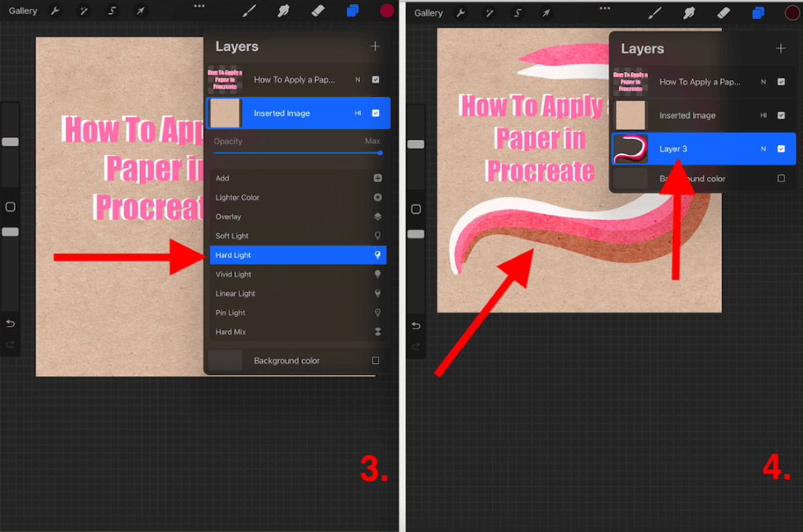Toggle visibility of Inserted Image layer, right panel
803x532 pixels.
tap(781, 115)
